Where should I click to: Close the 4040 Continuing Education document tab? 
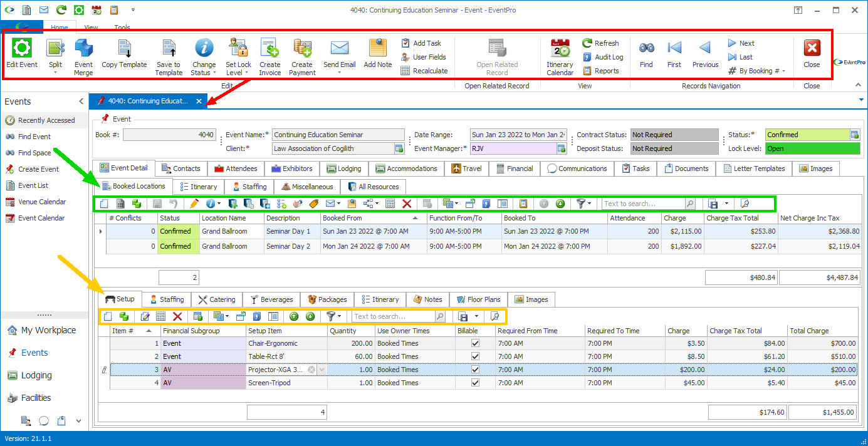click(x=199, y=101)
